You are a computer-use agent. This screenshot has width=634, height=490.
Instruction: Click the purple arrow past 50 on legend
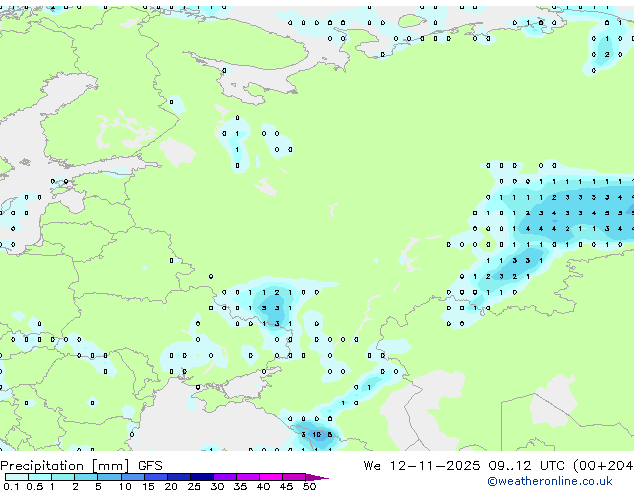[x=317, y=477]
